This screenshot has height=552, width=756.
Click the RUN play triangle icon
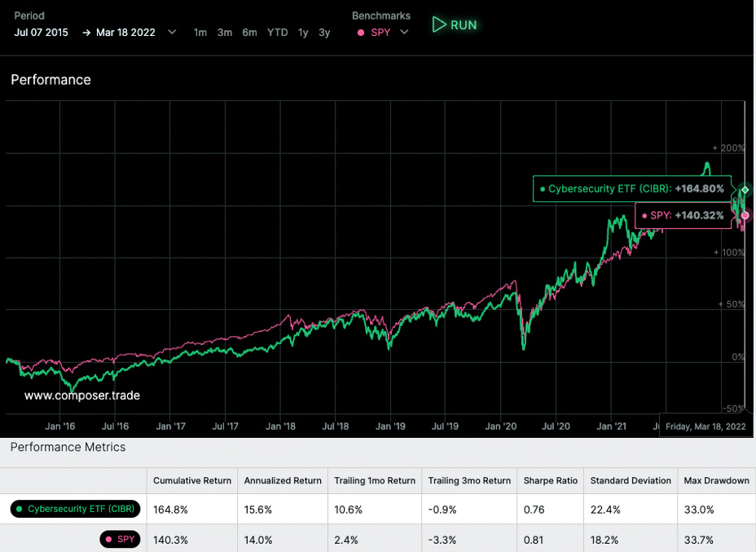coord(439,24)
